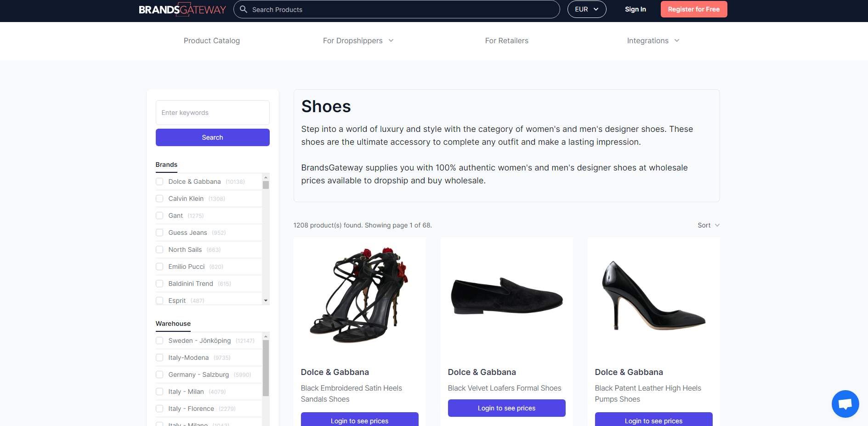Image resolution: width=868 pixels, height=426 pixels.
Task: Open the Black Patent Leather Pumps image
Action: (654, 295)
